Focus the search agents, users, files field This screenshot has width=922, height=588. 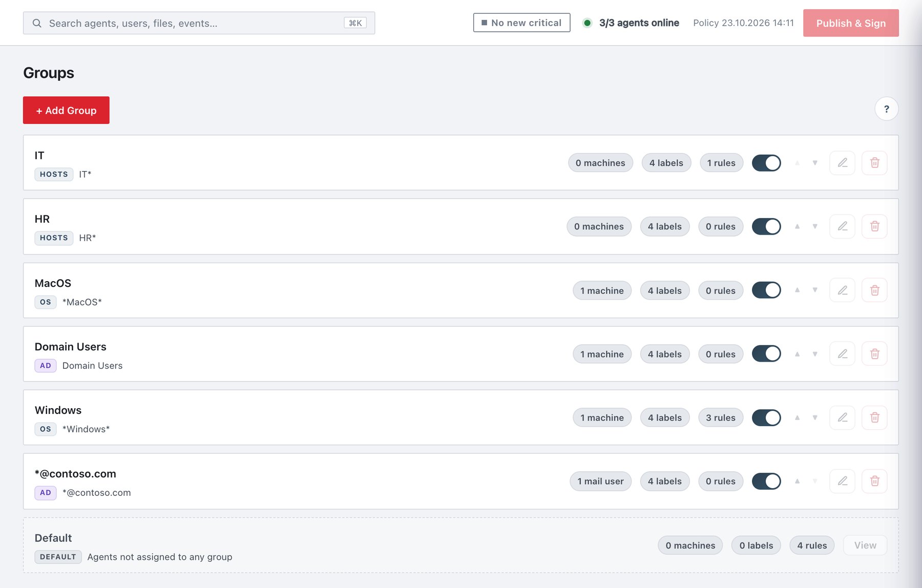click(x=199, y=23)
